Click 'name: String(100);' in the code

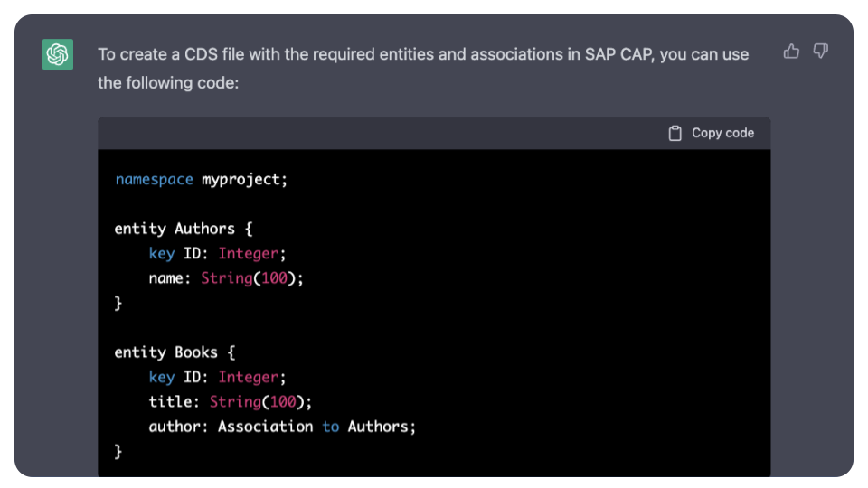click(226, 277)
